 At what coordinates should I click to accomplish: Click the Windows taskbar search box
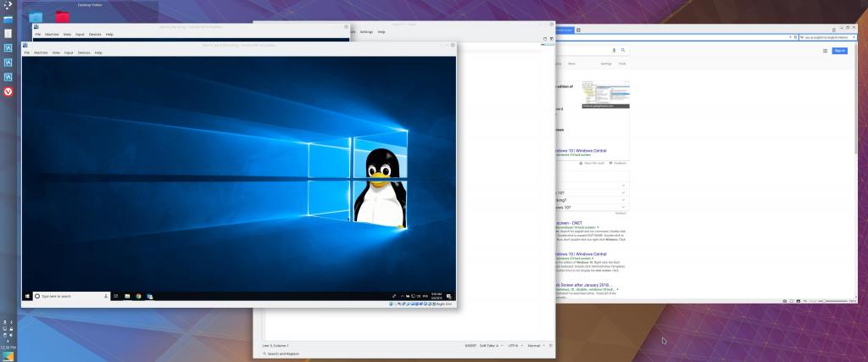point(70,296)
